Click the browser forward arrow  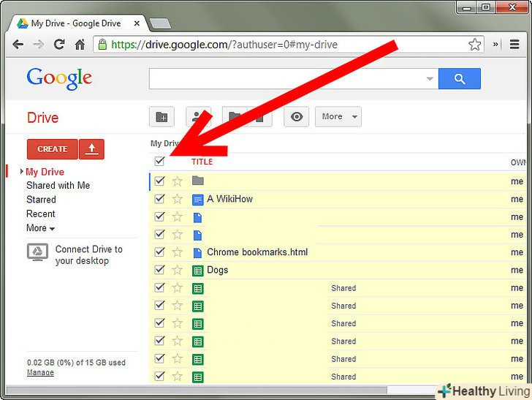pos(38,45)
